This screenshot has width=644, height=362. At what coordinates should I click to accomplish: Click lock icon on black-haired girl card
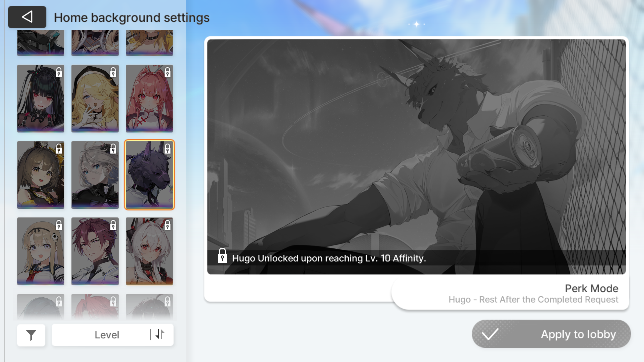coord(59,72)
